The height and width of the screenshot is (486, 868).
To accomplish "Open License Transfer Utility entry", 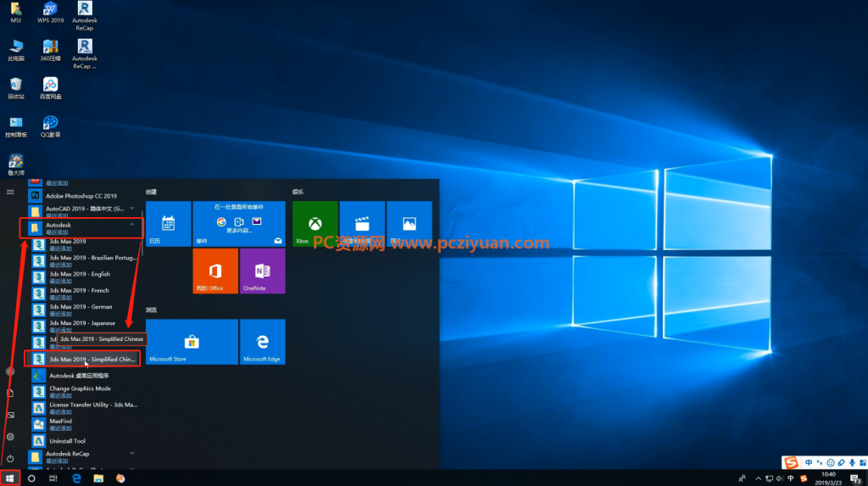I will click(x=85, y=408).
